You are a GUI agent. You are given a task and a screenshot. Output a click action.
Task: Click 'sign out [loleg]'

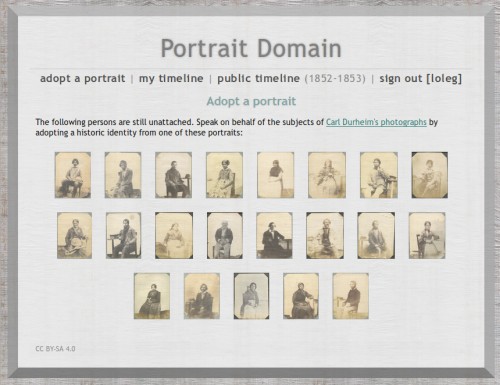coord(421,79)
